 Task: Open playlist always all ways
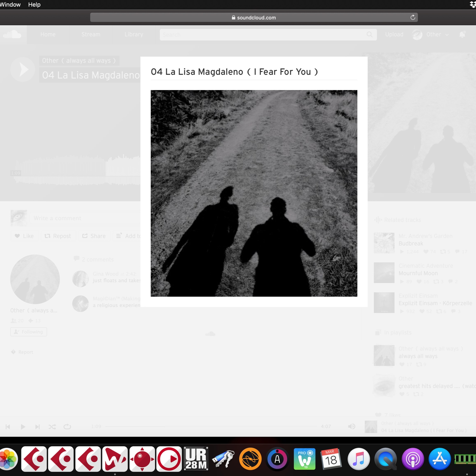[x=418, y=356]
